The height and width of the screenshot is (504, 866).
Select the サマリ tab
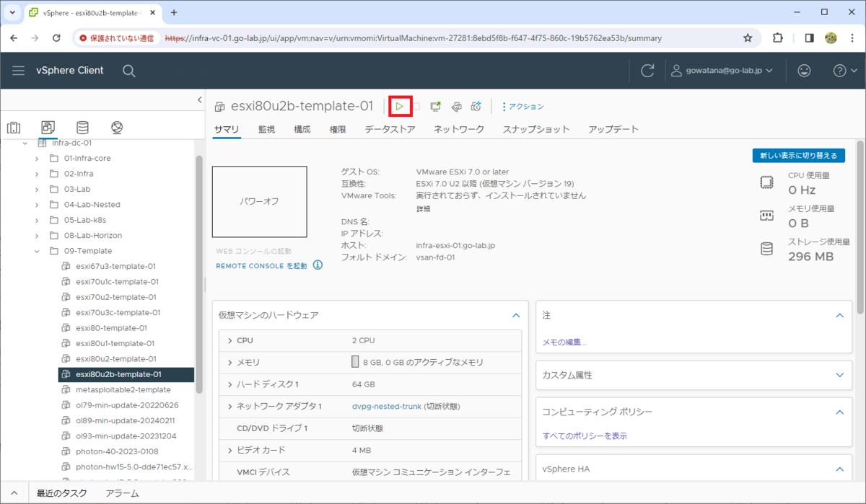(x=227, y=130)
